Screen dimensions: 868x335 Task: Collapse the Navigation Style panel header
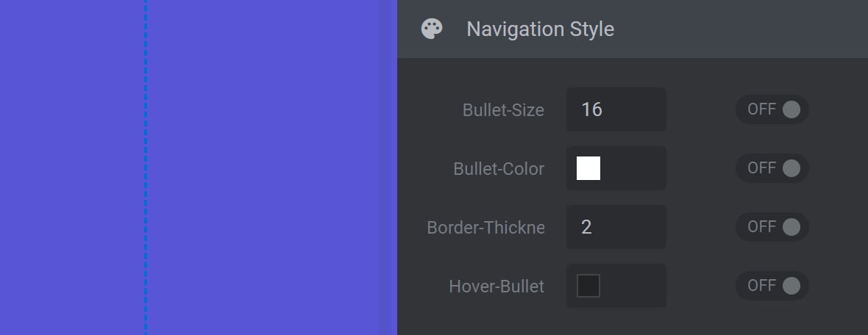[x=632, y=29]
